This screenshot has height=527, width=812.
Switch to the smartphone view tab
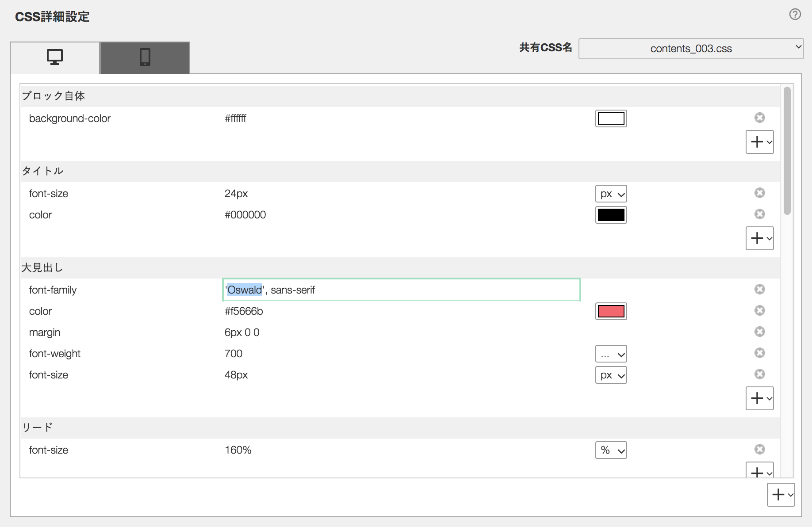(145, 57)
